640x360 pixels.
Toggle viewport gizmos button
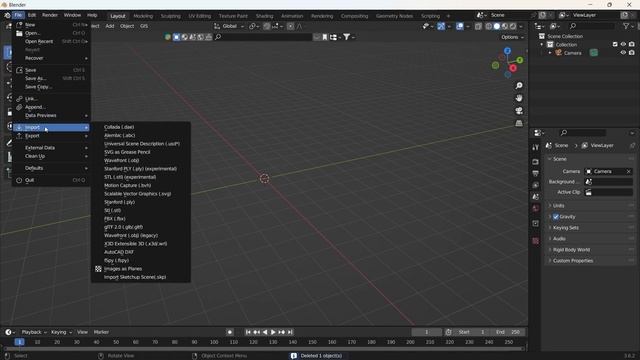pyautogui.click(x=441, y=26)
